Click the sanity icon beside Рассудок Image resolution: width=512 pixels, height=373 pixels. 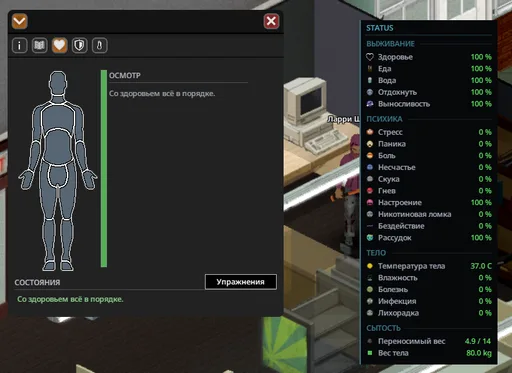370,238
